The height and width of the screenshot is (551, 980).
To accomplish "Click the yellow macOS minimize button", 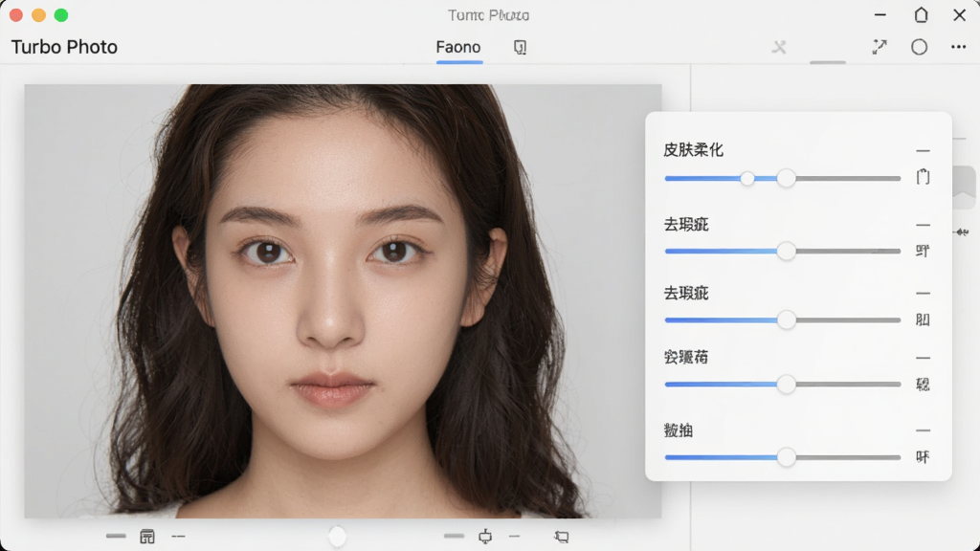I will pyautogui.click(x=38, y=15).
